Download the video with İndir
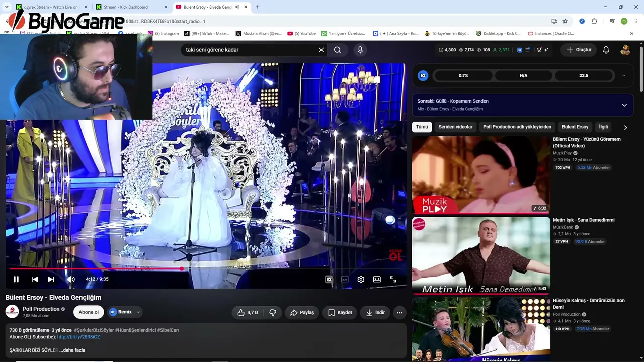 tap(375, 312)
